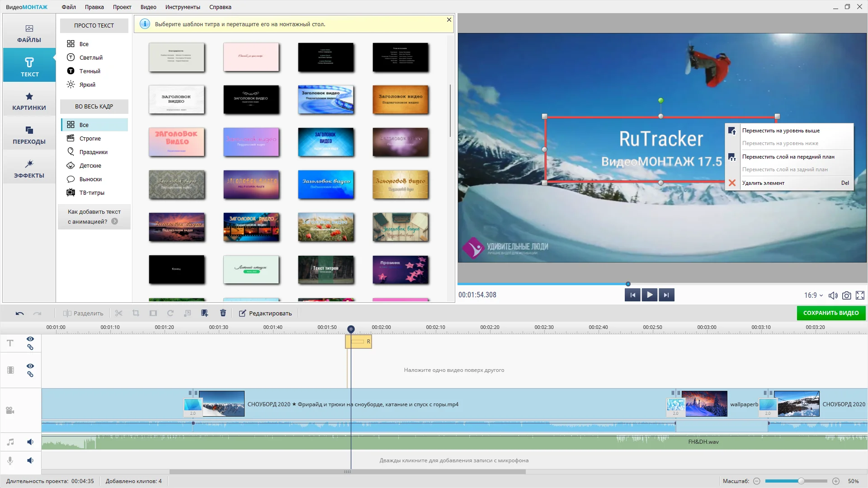Viewport: 868px width, 488px height.
Task: Toggle overlay track visibility eye
Action: (30, 366)
